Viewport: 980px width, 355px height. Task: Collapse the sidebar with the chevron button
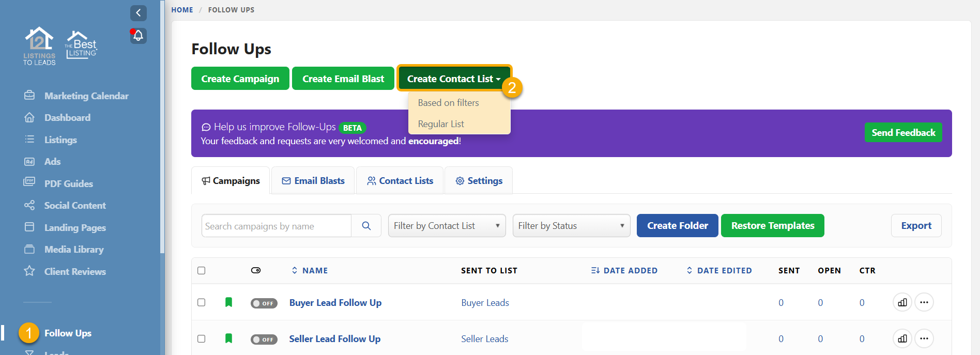tap(139, 13)
